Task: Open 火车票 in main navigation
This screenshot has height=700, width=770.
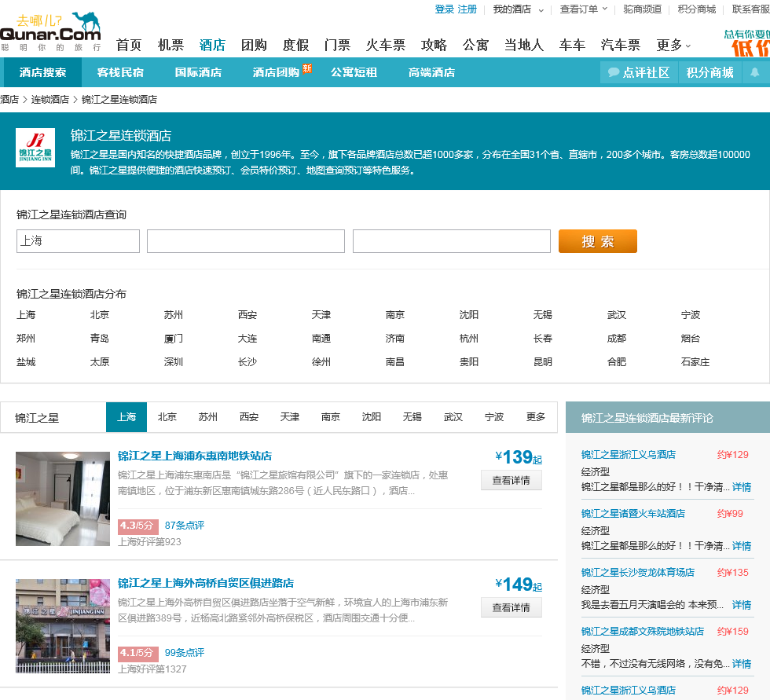Action: 386,45
